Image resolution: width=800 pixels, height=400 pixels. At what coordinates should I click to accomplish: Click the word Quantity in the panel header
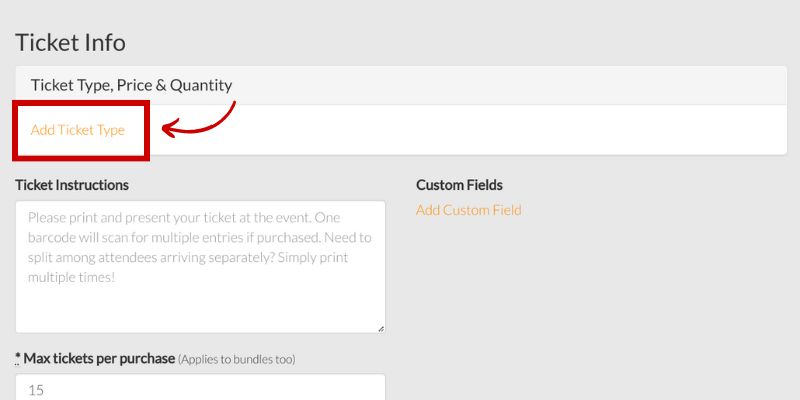click(201, 85)
